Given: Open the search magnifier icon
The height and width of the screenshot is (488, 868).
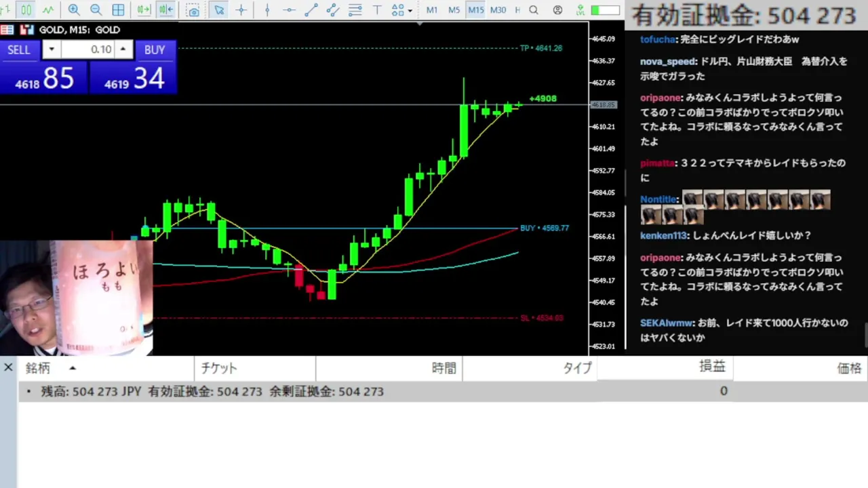Looking at the screenshot, I should coord(534,10).
